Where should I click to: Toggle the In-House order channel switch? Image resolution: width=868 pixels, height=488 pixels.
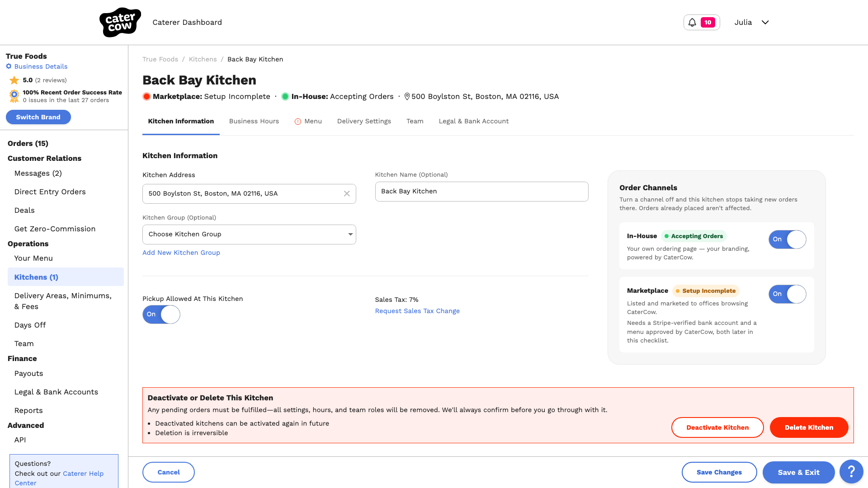click(x=787, y=239)
